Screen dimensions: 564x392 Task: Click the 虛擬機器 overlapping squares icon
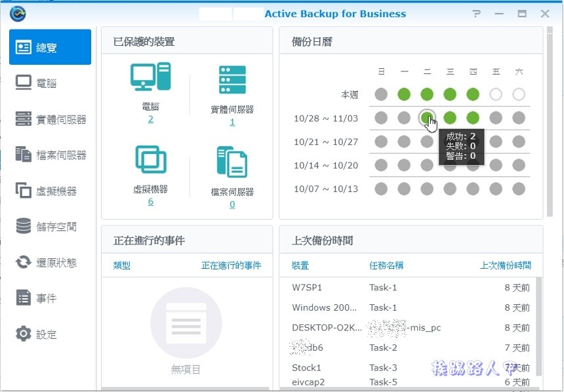(151, 159)
